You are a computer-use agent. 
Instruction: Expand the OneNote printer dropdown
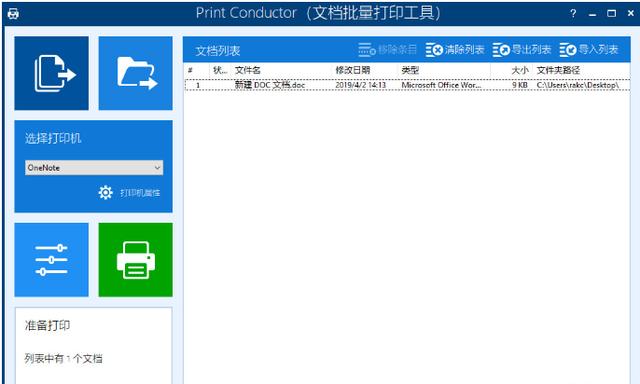click(x=94, y=168)
